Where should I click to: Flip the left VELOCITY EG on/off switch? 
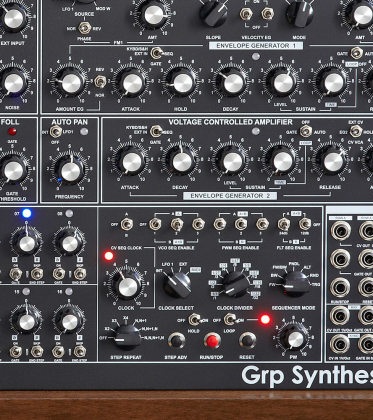point(246,14)
